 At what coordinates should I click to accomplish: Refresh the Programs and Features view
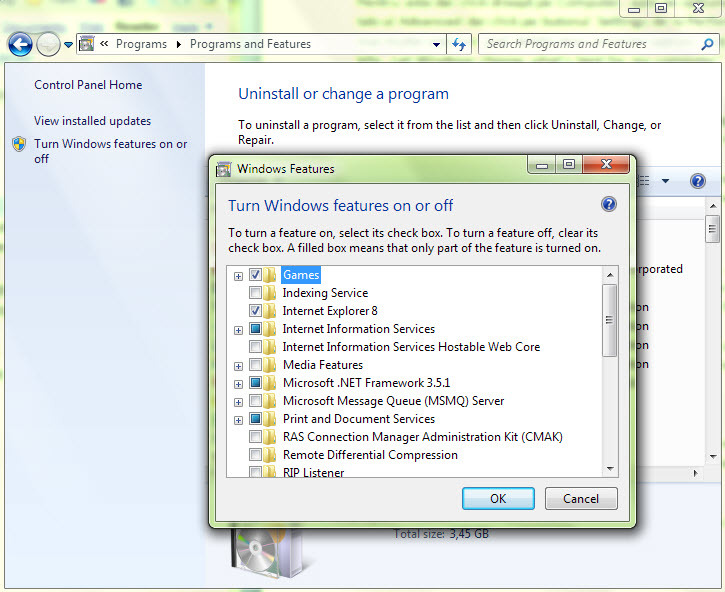[x=459, y=44]
